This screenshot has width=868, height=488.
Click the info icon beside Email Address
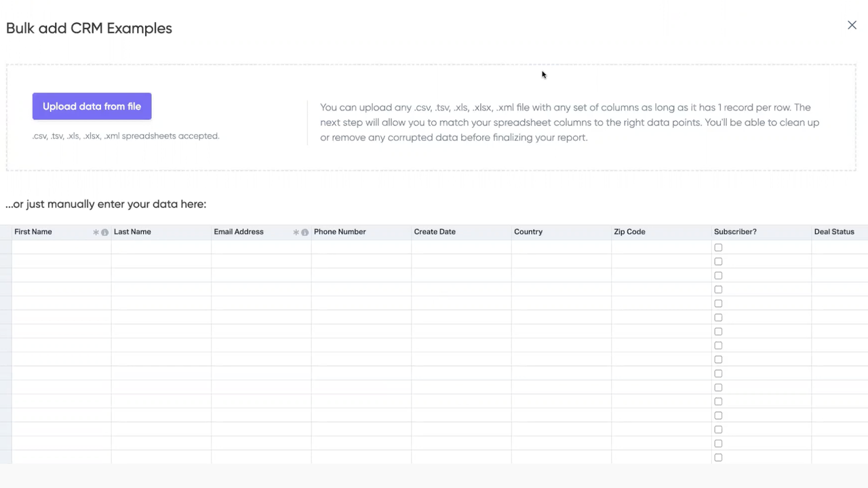304,231
